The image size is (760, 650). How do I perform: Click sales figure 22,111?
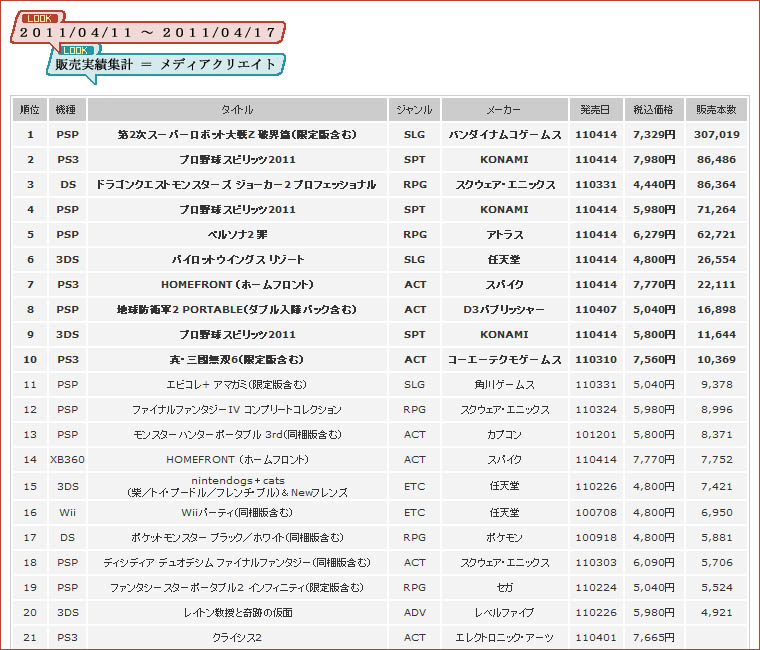[716, 285]
